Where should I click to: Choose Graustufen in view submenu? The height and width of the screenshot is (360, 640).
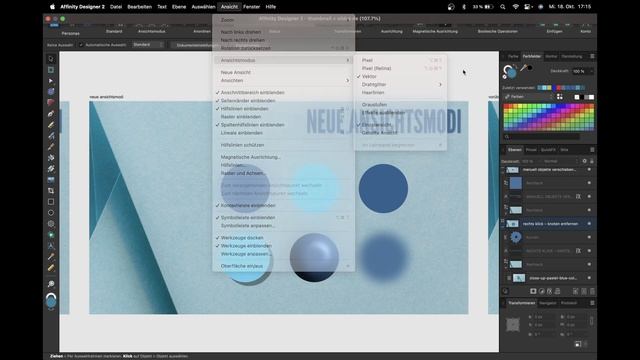point(400,105)
